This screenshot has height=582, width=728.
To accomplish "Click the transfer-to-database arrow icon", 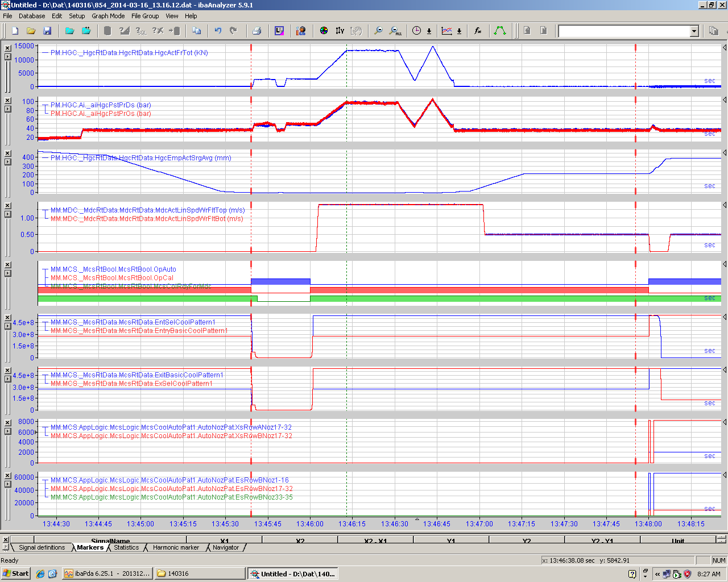I will (175, 31).
